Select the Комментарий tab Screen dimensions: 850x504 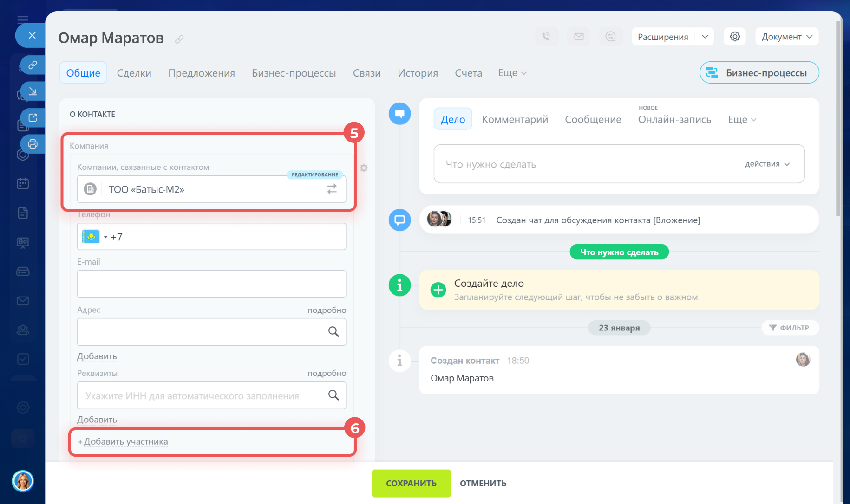(515, 119)
